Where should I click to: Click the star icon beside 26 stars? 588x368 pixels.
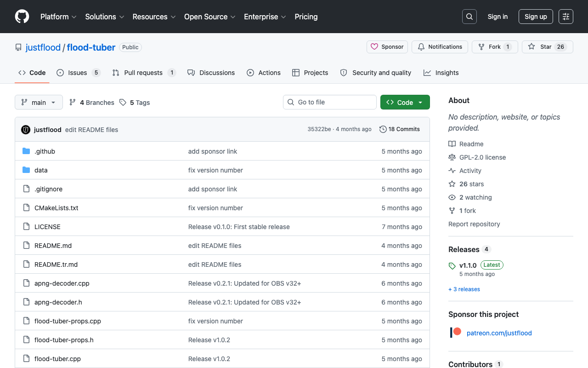point(452,184)
